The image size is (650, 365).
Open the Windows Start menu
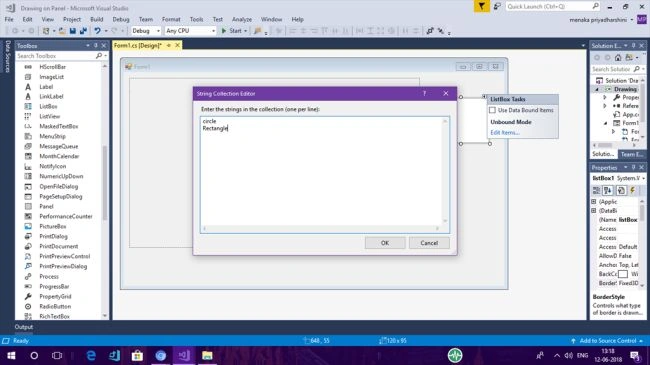11,355
